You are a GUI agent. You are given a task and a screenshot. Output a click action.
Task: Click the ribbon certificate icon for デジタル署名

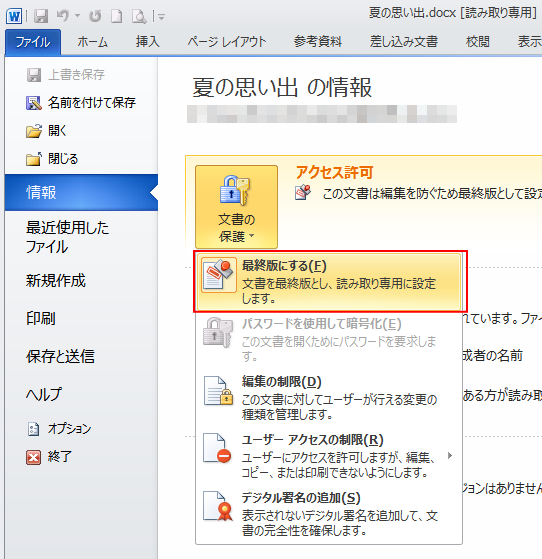tap(218, 507)
